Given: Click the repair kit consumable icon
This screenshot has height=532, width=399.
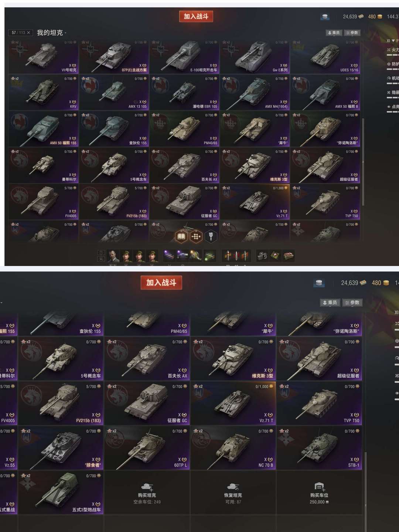Looking at the screenshot, I should pos(262,256).
